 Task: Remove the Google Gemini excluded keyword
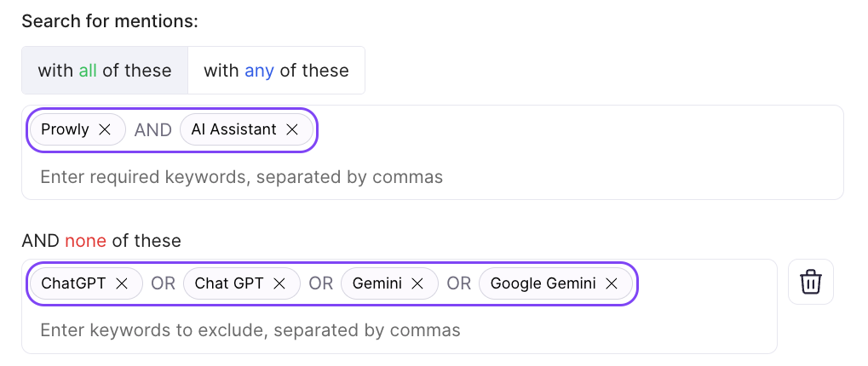612,283
